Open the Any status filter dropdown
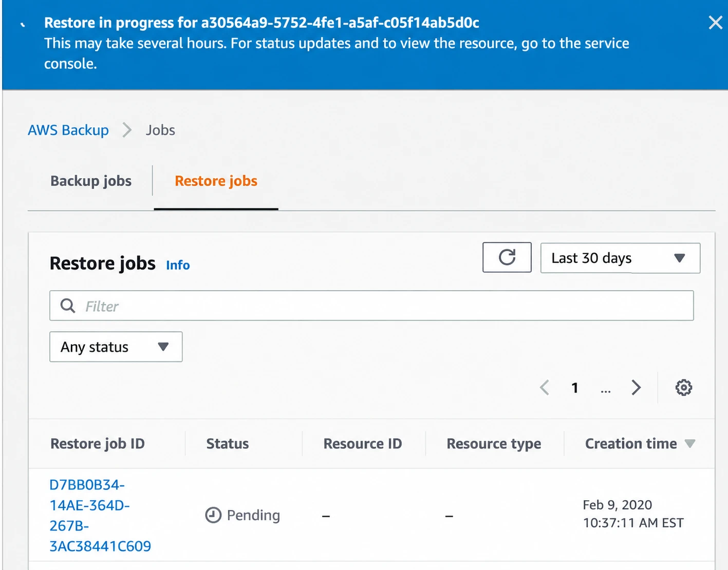Screen dimensions: 728x570 [x=116, y=347]
